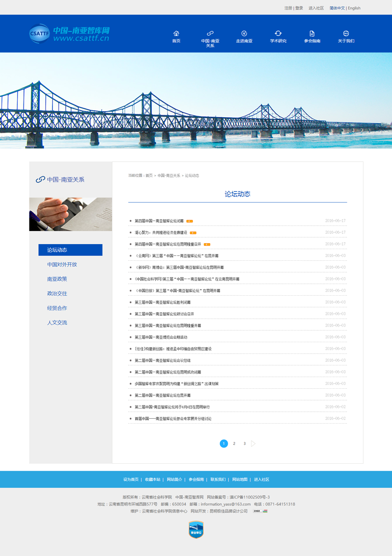The image size is (392, 556).
Task: Open the 经贸合作 sidebar section
Action: [57, 308]
